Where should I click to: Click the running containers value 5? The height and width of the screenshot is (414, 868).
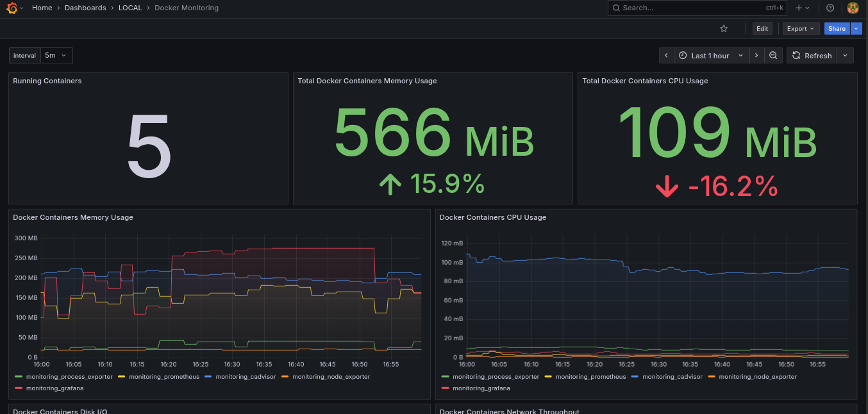(149, 146)
